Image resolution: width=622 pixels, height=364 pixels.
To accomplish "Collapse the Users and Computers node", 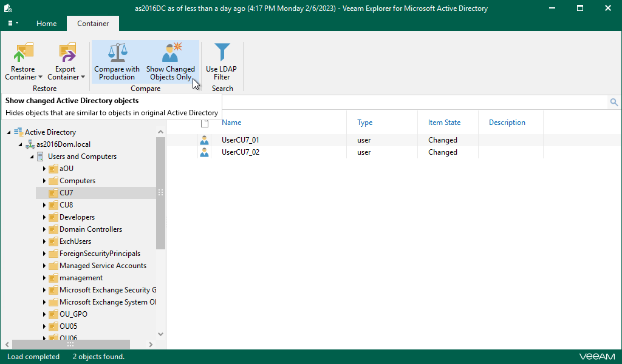I will (32, 157).
